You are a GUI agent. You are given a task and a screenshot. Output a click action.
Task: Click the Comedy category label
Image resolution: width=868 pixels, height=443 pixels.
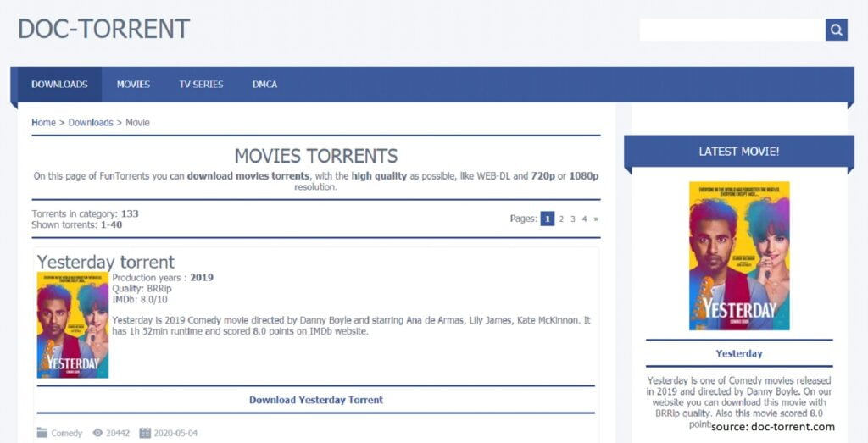66,433
